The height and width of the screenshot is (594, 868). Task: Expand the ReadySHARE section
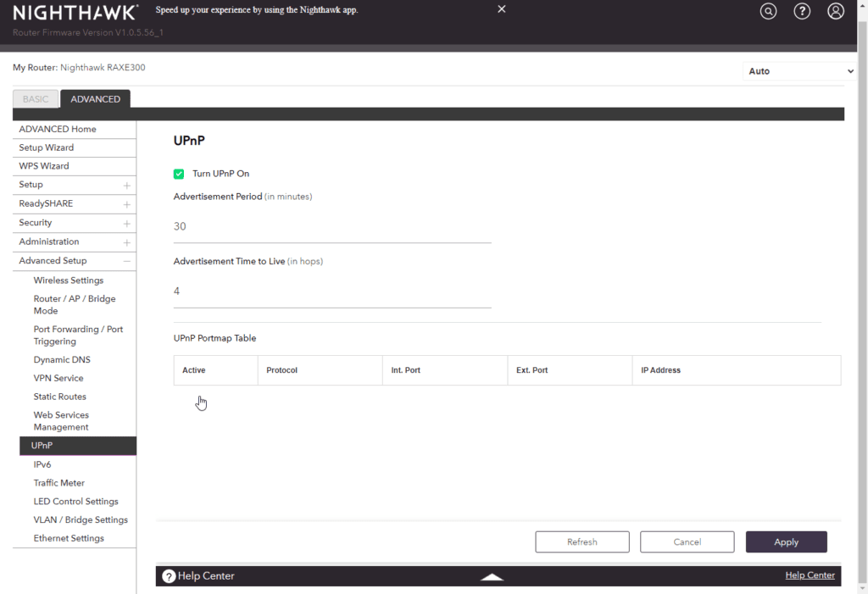[126, 204]
